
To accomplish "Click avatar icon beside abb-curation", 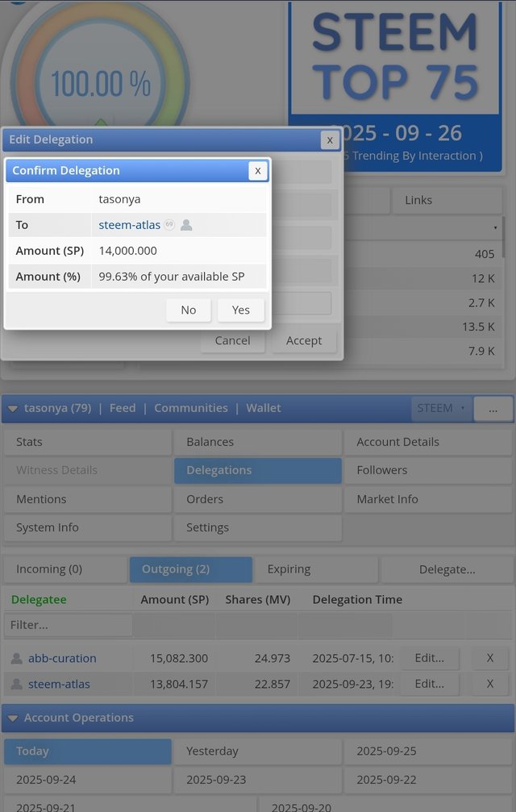I will pyautogui.click(x=17, y=658).
